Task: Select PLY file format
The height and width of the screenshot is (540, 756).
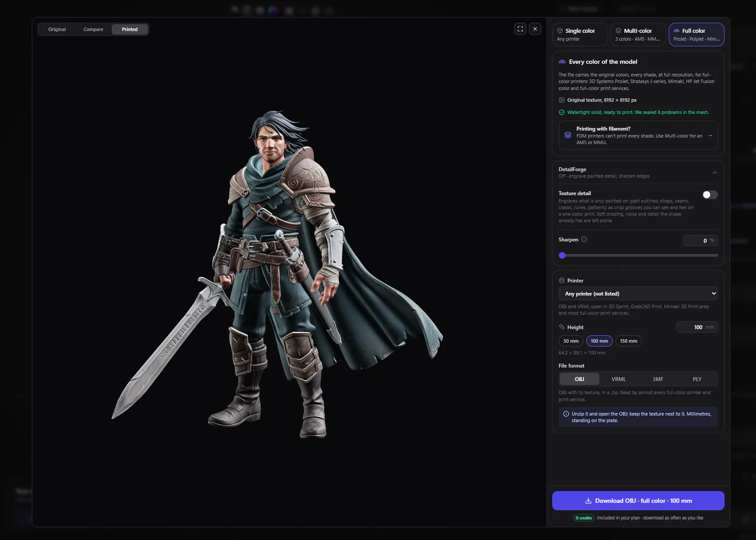Action: click(697, 379)
